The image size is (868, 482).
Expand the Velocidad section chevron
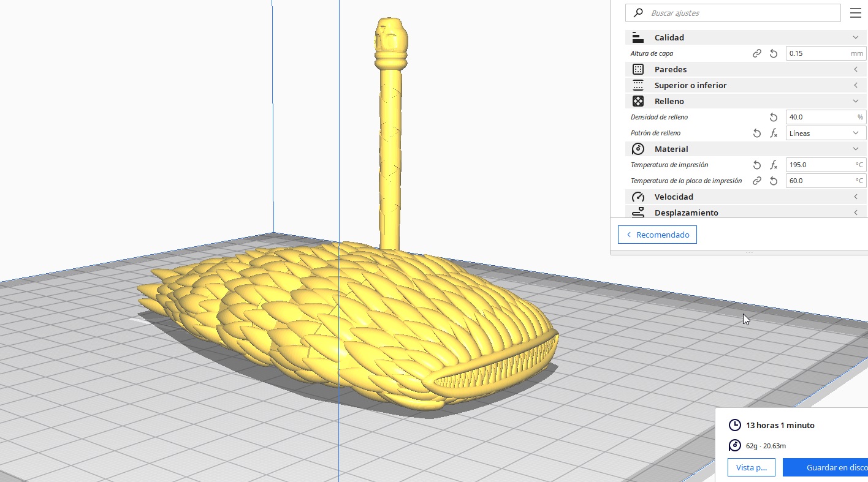[856, 197]
